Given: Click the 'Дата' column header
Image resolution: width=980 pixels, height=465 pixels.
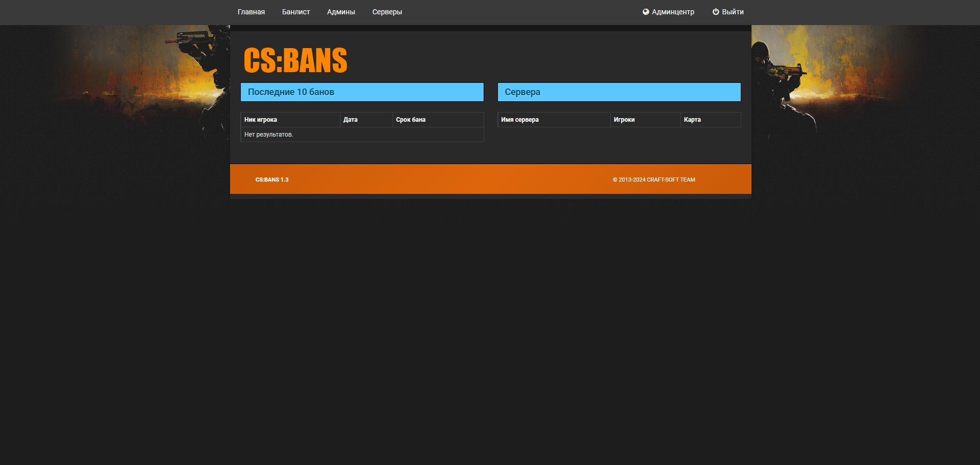Looking at the screenshot, I should tap(350, 120).
